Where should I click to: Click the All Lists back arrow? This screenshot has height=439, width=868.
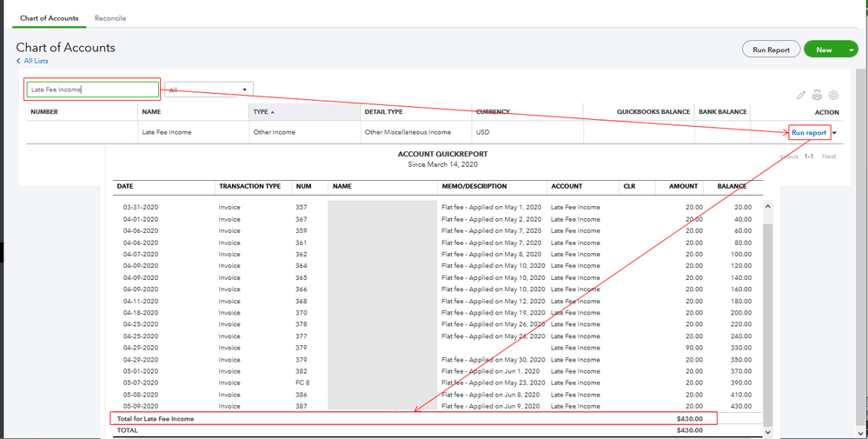18,61
